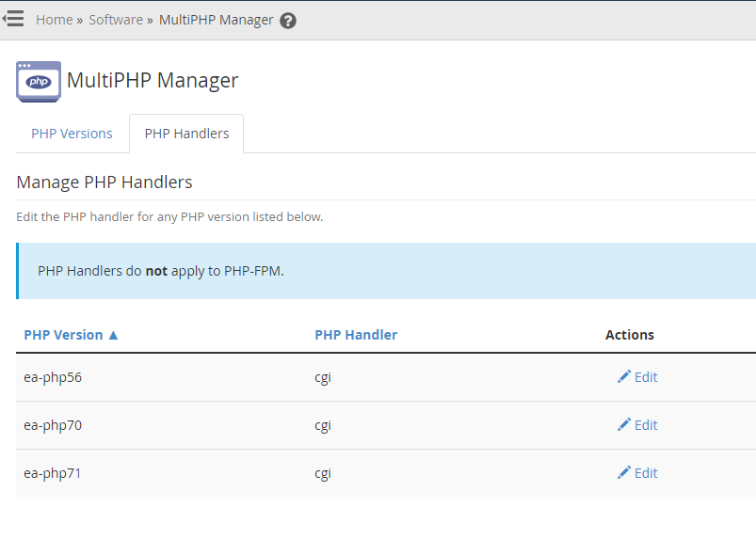
Task: Click pencil icon in ea-php56 row
Action: click(624, 377)
